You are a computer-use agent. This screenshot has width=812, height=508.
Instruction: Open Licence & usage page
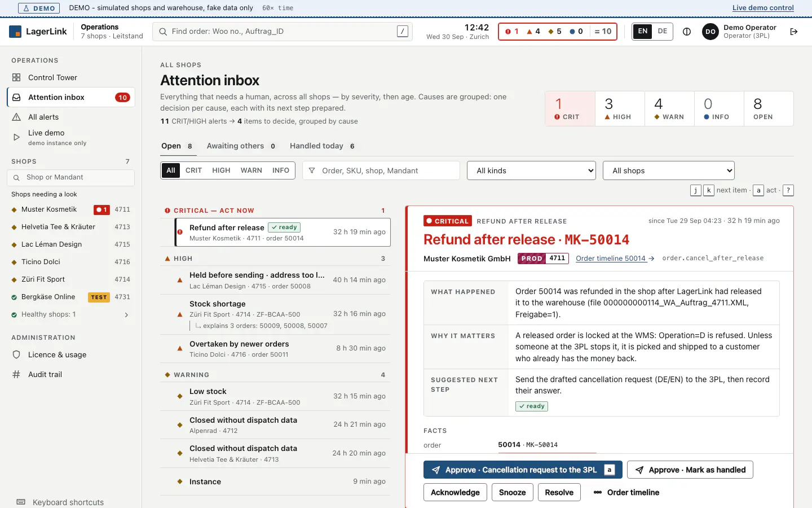pyautogui.click(x=71, y=354)
